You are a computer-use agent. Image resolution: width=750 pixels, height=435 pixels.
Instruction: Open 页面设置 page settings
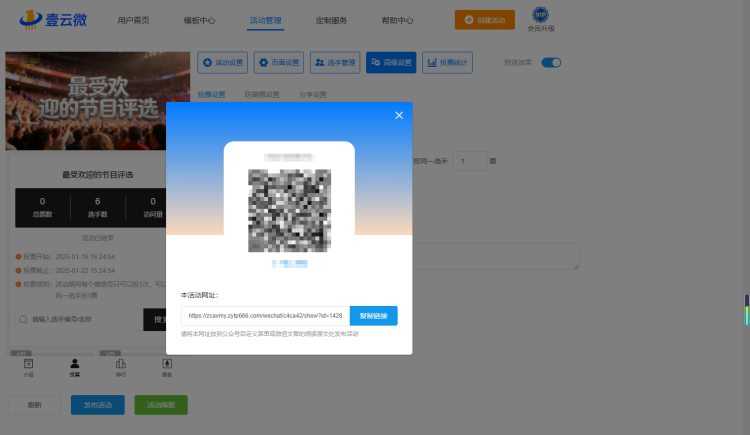click(279, 63)
